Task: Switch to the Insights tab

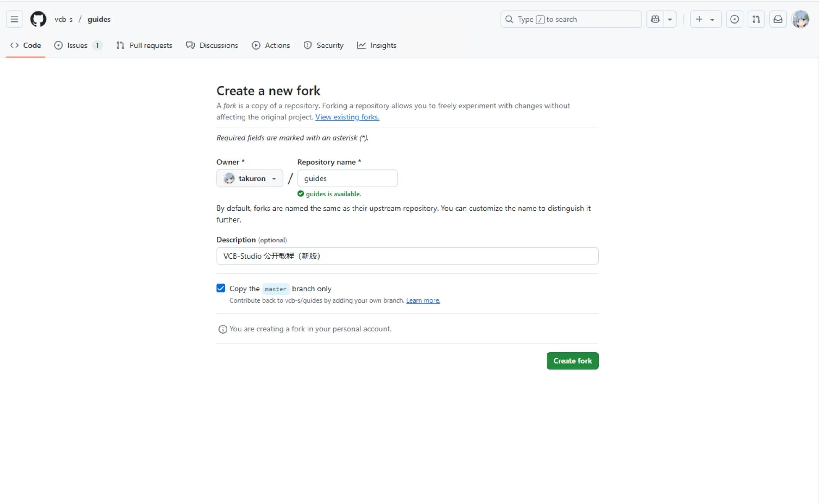Action: pos(377,45)
